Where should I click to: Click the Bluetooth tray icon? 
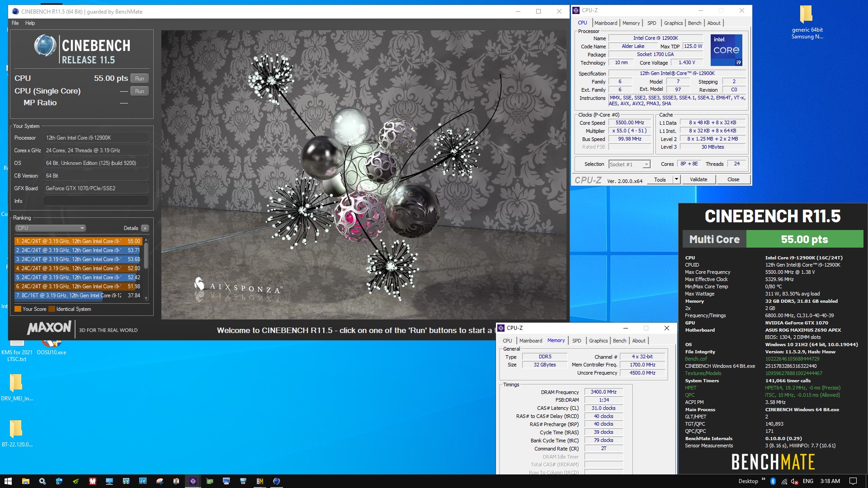coord(773,481)
